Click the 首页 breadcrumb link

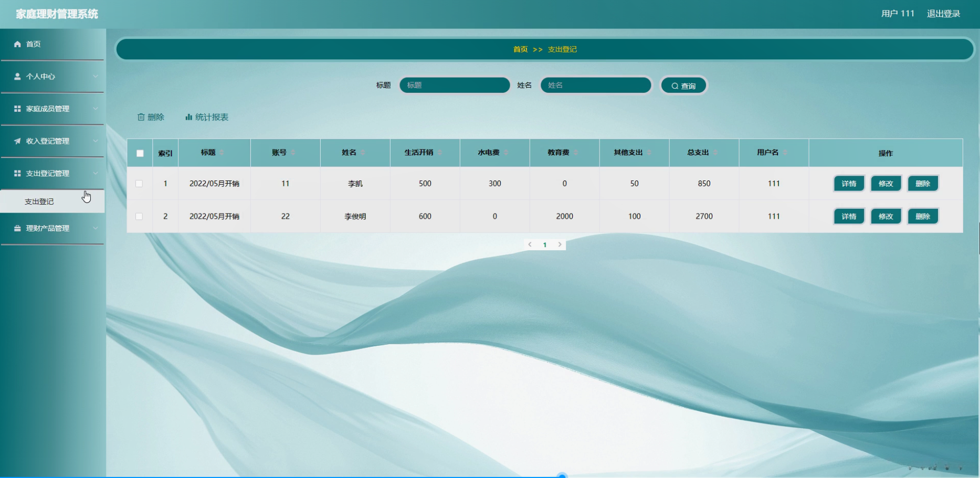coord(520,49)
